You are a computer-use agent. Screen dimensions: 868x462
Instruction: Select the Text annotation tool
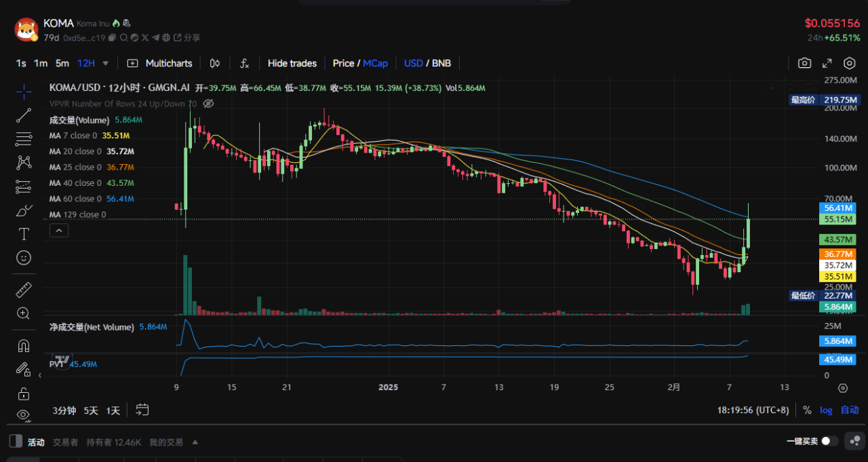coord(24,234)
